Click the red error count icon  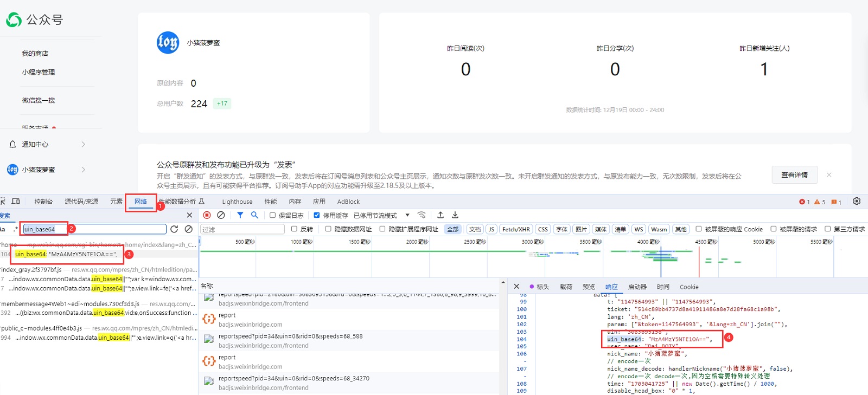click(802, 202)
